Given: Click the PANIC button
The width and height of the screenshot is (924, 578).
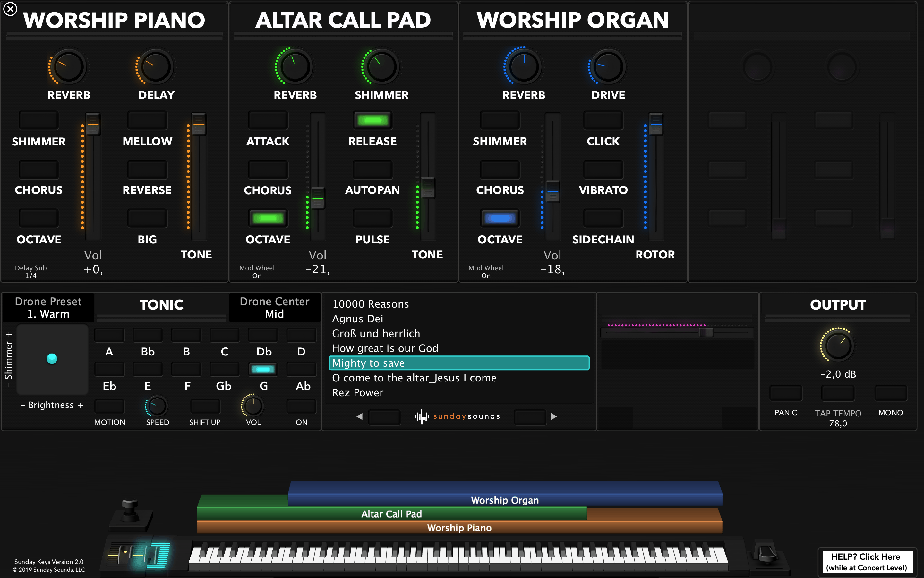Looking at the screenshot, I should click(786, 393).
